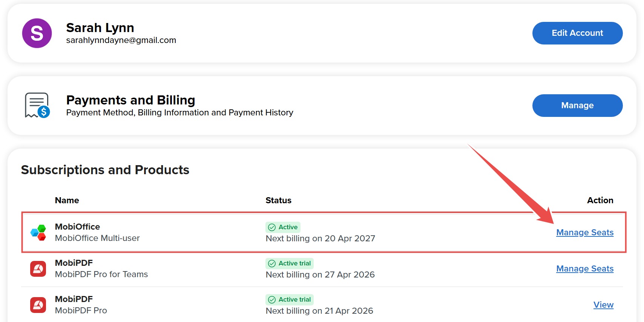Click the MobiOffice Multi-user plan text
The width and height of the screenshot is (644, 322).
pyautogui.click(x=97, y=238)
